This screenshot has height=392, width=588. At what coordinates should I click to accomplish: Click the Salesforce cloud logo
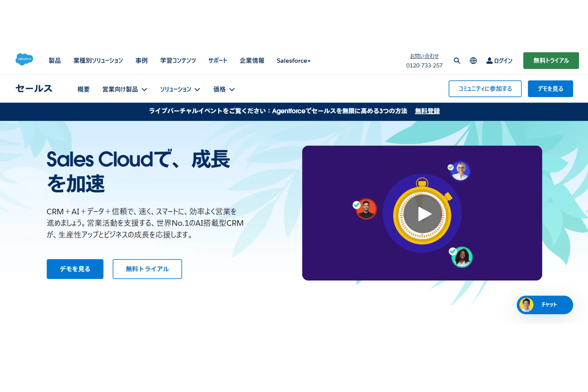tap(24, 59)
